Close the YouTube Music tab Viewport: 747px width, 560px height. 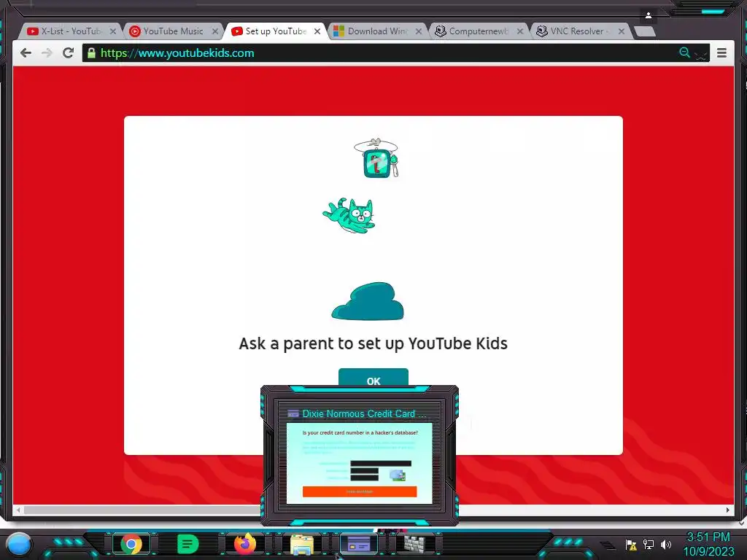[x=215, y=31]
